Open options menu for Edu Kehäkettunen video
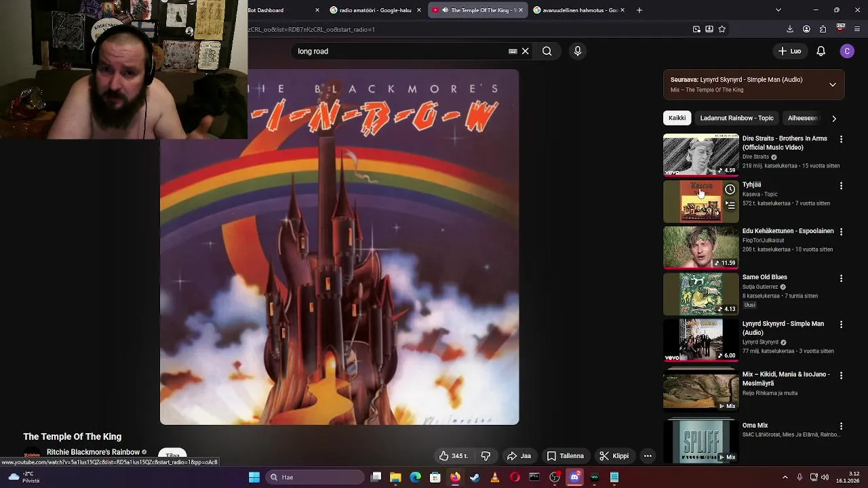868x488 pixels. pos(841,232)
